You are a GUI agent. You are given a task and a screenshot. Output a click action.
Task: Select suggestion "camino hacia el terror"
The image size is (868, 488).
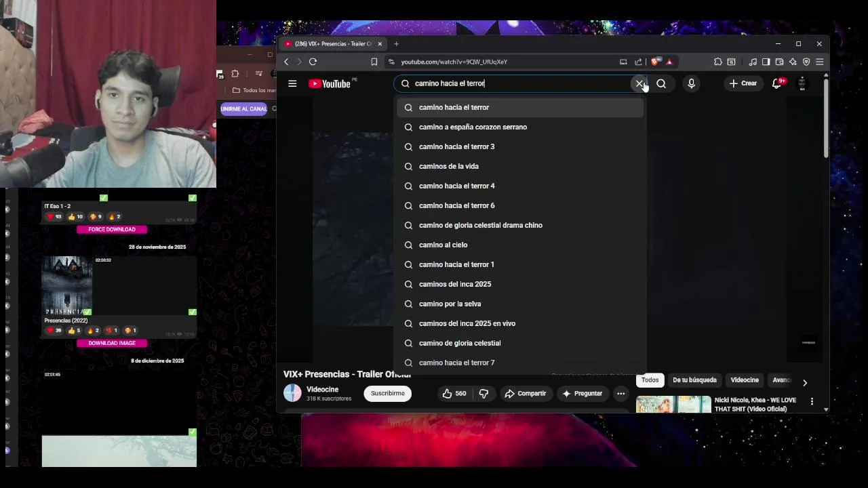(x=520, y=107)
